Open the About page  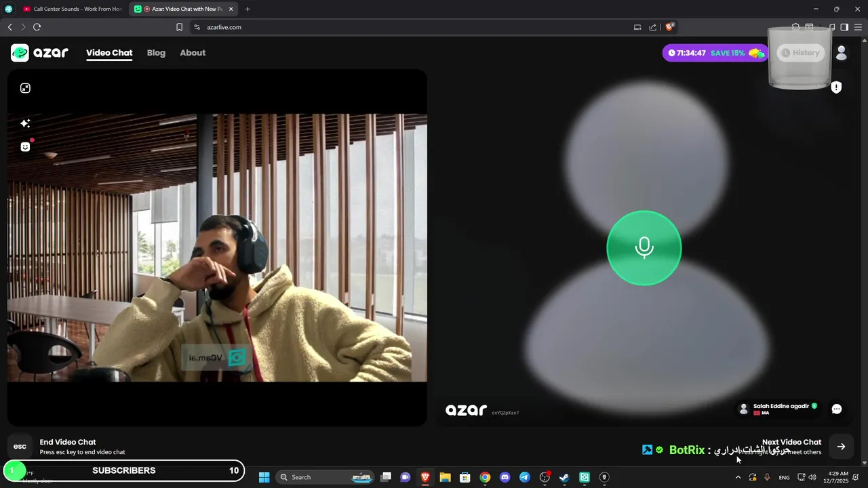click(193, 53)
